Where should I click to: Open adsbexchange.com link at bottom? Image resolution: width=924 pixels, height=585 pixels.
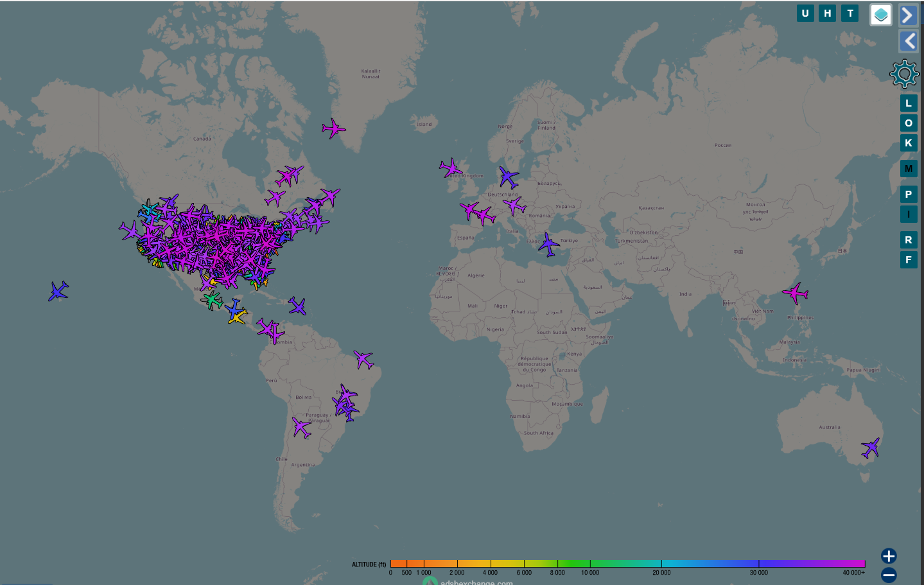(476, 582)
